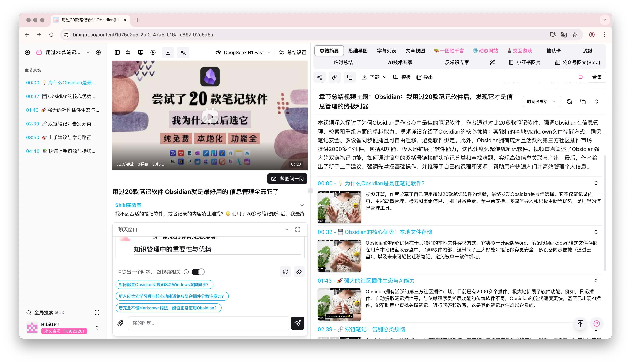
Task: Switch to the 思维导图 tab
Action: pos(358,51)
